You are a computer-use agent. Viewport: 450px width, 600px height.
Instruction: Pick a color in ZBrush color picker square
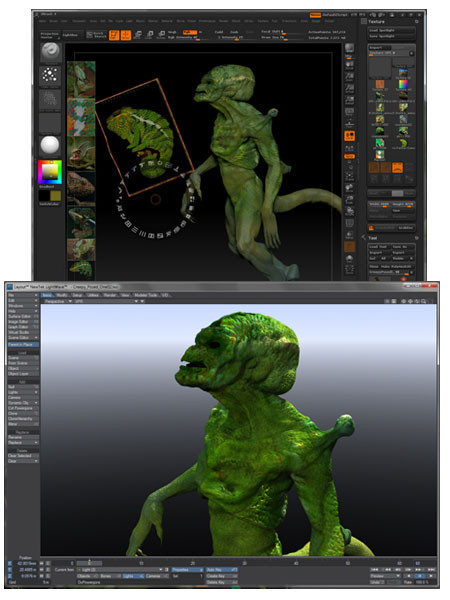coord(50,172)
